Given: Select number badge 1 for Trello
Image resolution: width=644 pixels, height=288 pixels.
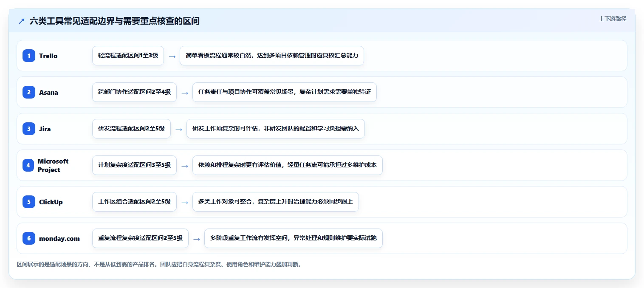Looking at the screenshot, I should [29, 56].
